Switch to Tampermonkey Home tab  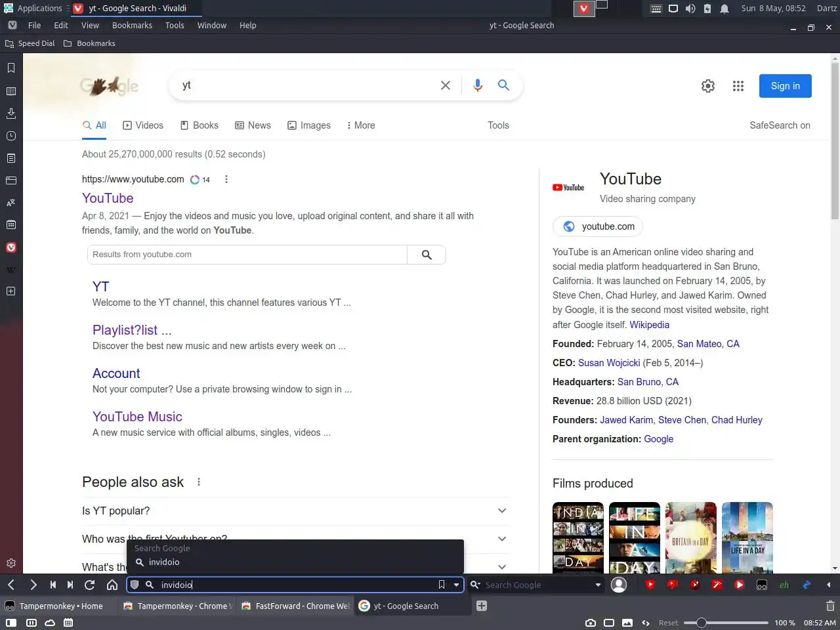[59, 606]
